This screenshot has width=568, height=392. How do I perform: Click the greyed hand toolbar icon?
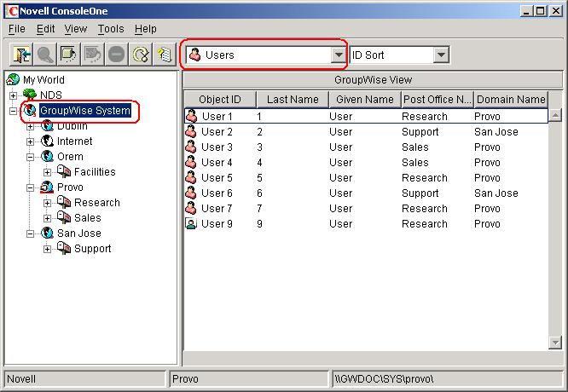[93, 55]
